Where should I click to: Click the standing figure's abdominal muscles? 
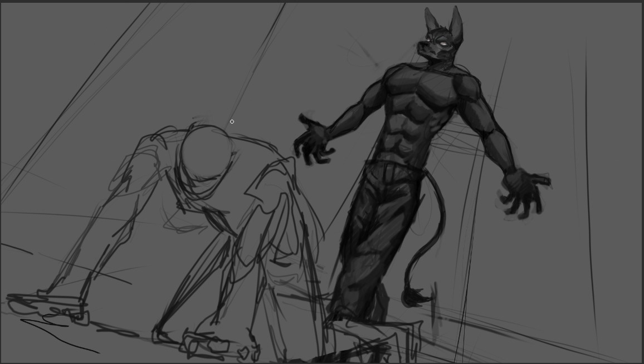[x=409, y=131]
